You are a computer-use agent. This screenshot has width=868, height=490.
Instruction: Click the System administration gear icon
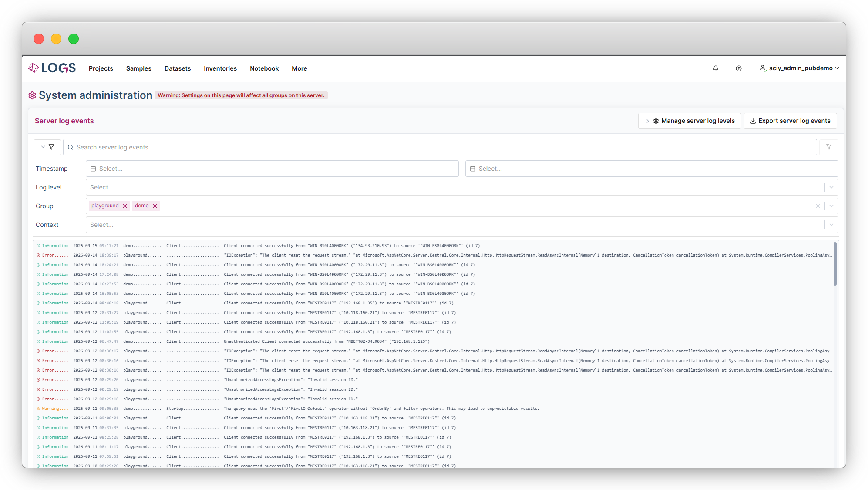click(x=32, y=95)
